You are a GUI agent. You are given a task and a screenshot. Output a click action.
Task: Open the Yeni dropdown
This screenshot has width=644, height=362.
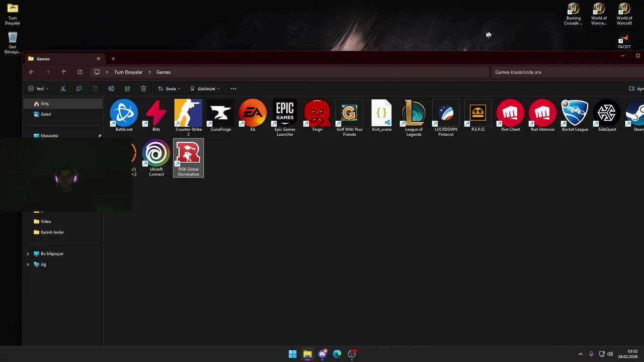[38, 88]
